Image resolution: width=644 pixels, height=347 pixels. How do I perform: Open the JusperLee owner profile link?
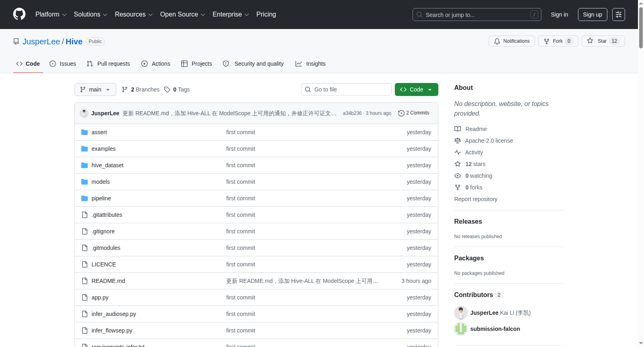pyautogui.click(x=41, y=42)
